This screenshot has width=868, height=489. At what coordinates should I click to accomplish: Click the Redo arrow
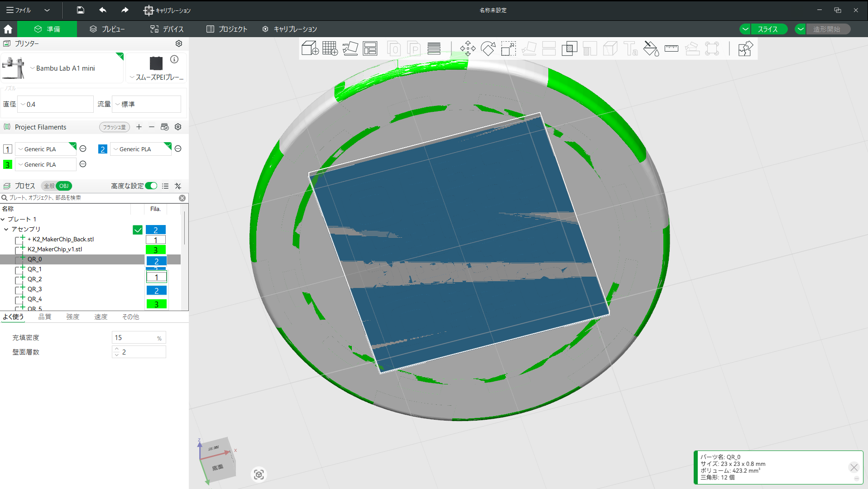pos(125,10)
